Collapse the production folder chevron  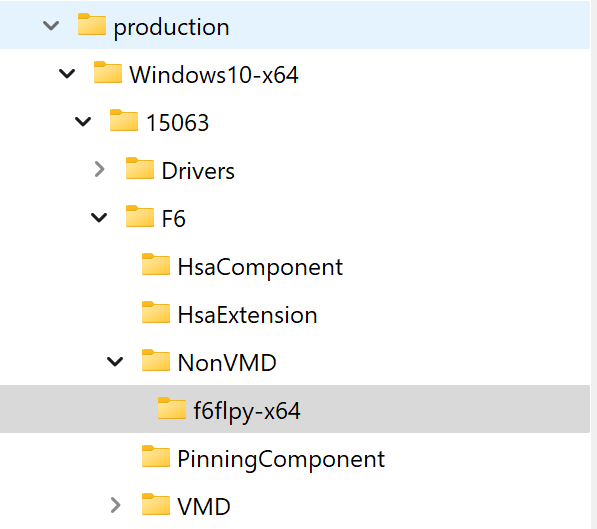point(51,26)
